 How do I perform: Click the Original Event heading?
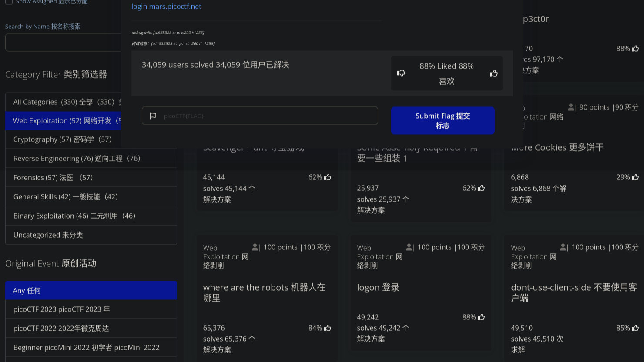click(50, 263)
